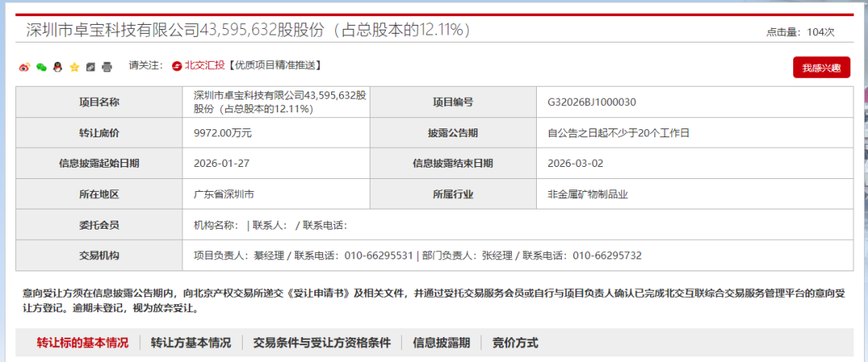Open the 北交汇投 link
Viewport: 868px width, 362px height.
[x=205, y=66]
